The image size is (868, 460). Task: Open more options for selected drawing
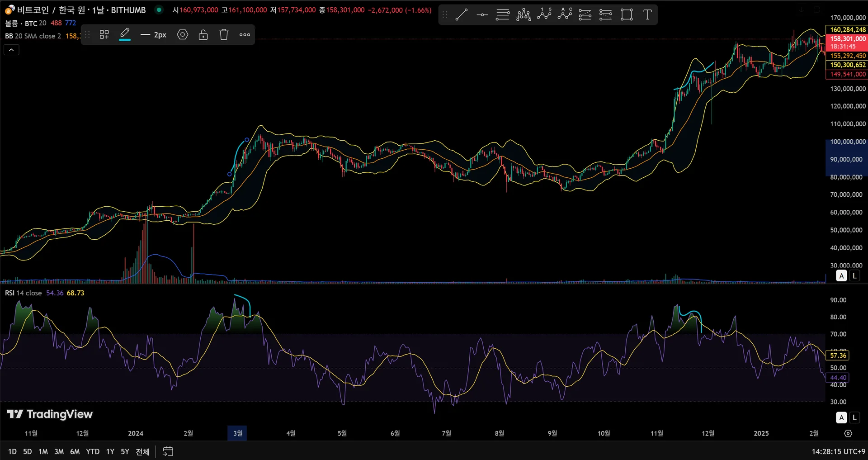[x=245, y=35]
